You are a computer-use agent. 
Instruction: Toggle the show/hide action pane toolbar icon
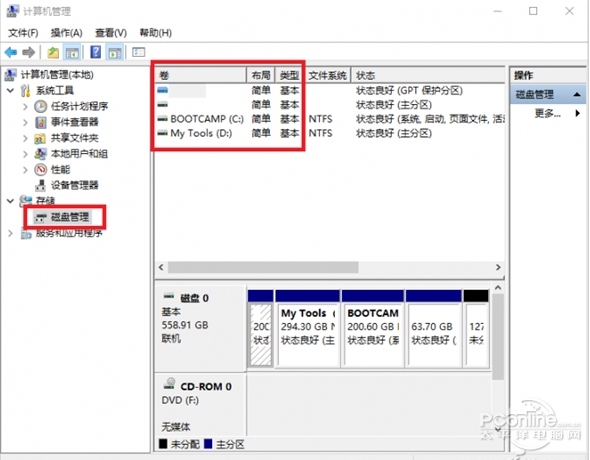115,53
